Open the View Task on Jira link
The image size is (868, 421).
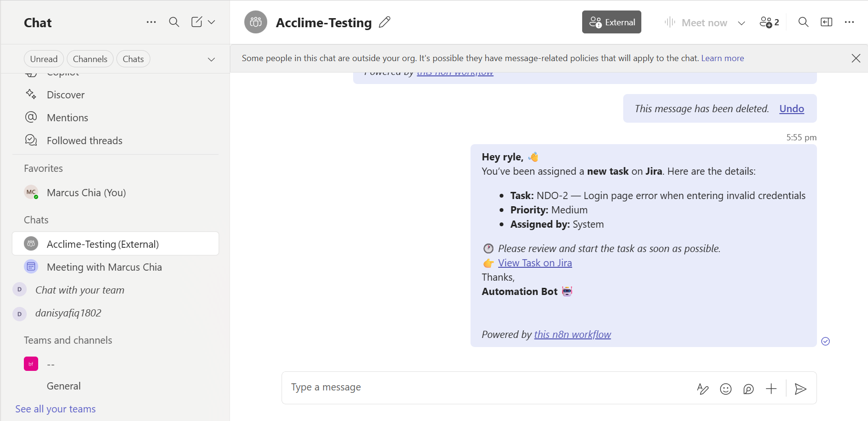(534, 263)
